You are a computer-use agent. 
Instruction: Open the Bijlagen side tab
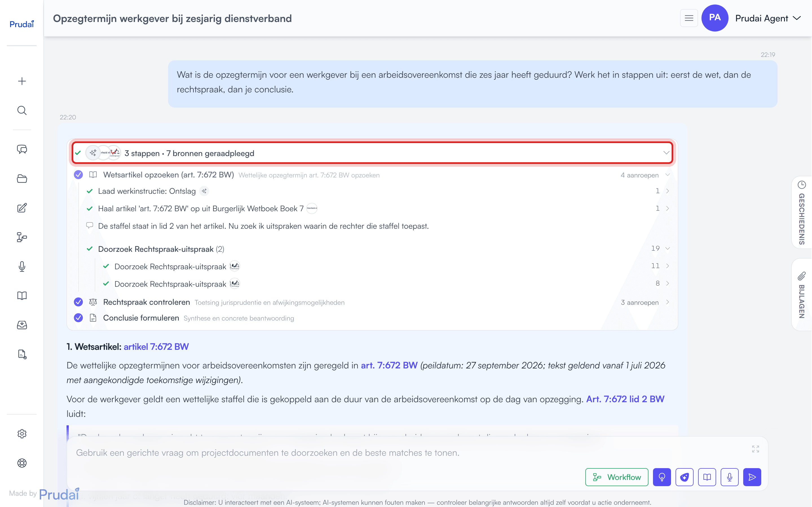pyautogui.click(x=802, y=295)
